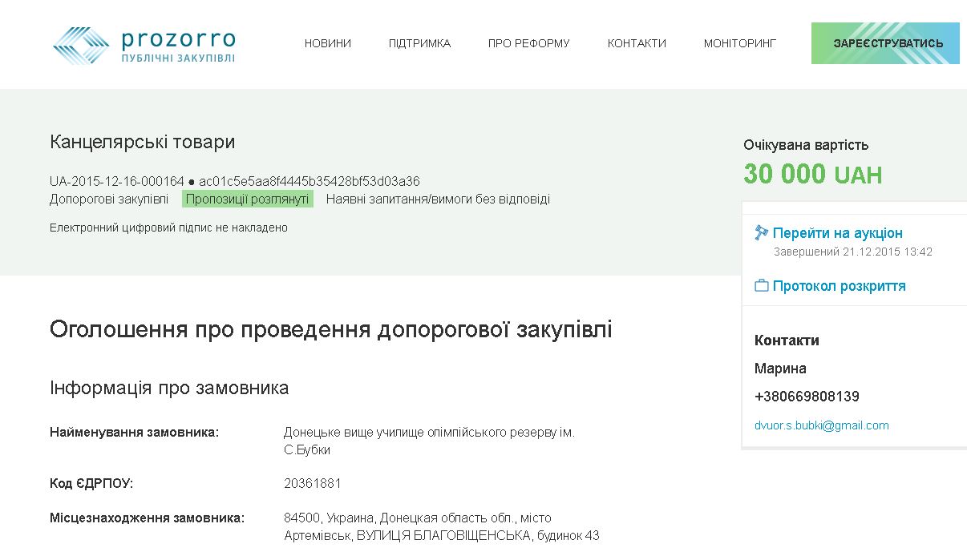
Task: Open the Моніторинг section
Action: [739, 43]
